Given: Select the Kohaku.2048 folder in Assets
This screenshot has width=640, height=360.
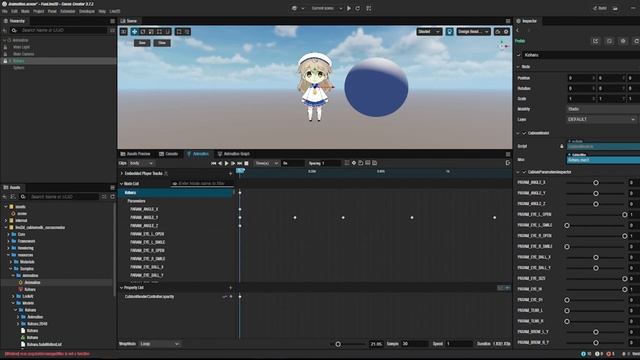Looking at the screenshot, I should pyautogui.click(x=37, y=324).
